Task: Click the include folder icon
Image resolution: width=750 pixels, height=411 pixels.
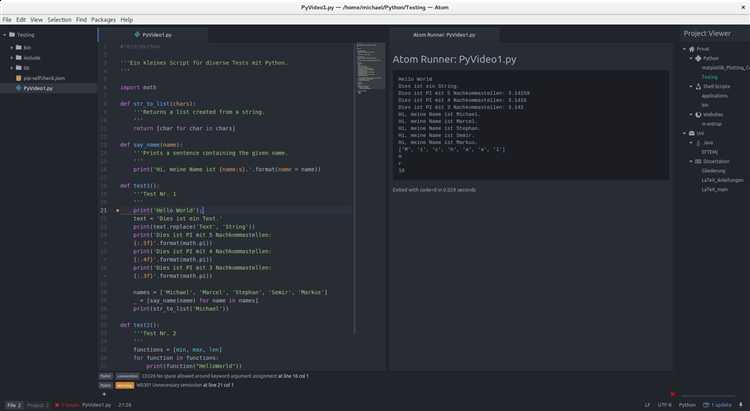Action: (19, 58)
